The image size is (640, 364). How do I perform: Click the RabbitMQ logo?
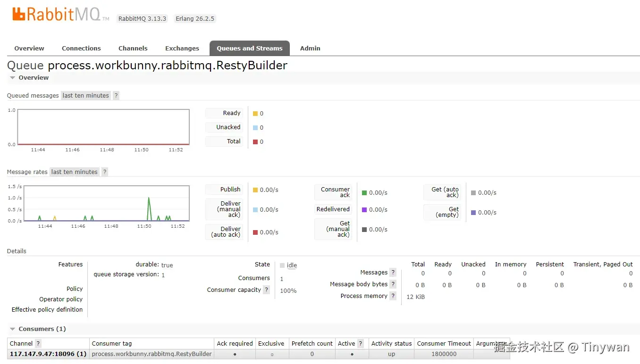pyautogui.click(x=61, y=15)
